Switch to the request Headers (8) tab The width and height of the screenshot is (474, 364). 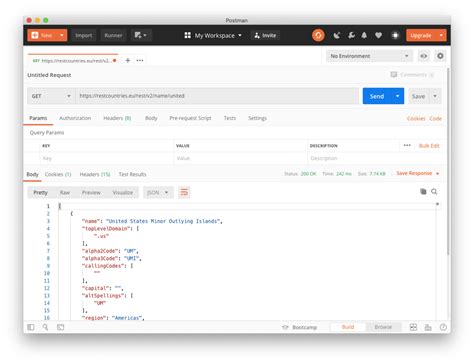[x=117, y=118]
